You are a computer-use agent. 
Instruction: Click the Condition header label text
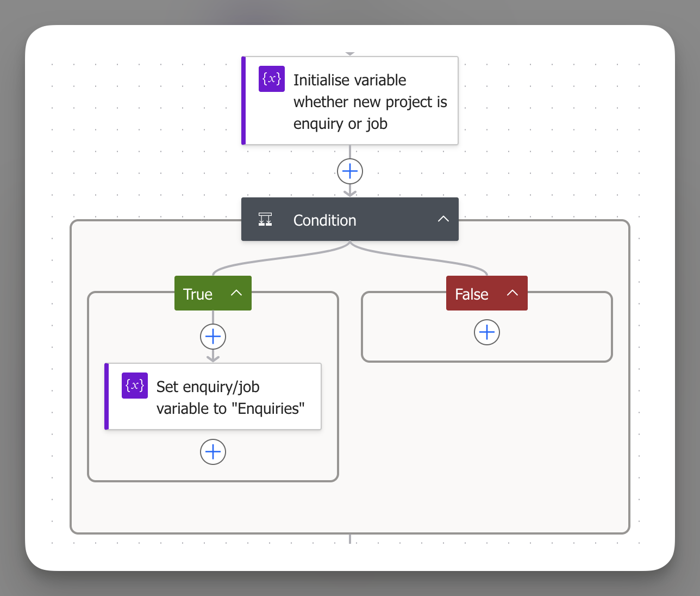pos(324,220)
